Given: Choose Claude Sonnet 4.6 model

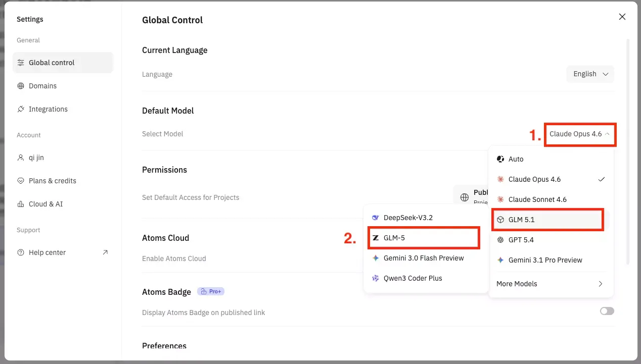Looking at the screenshot, I should coord(551,199).
